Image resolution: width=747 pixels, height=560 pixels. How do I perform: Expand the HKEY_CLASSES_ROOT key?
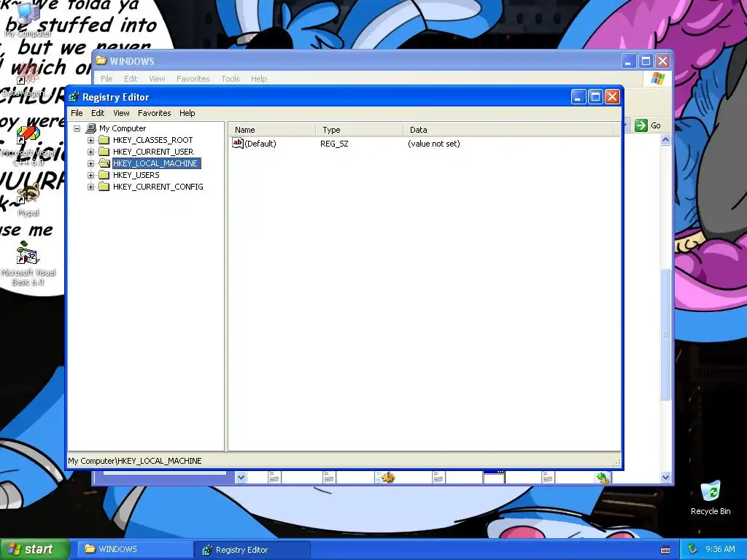tap(90, 140)
